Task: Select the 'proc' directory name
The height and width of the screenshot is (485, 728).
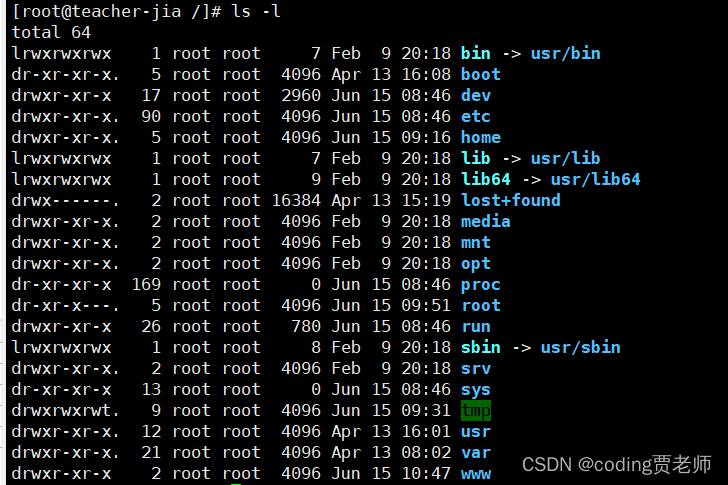Action: (481, 285)
